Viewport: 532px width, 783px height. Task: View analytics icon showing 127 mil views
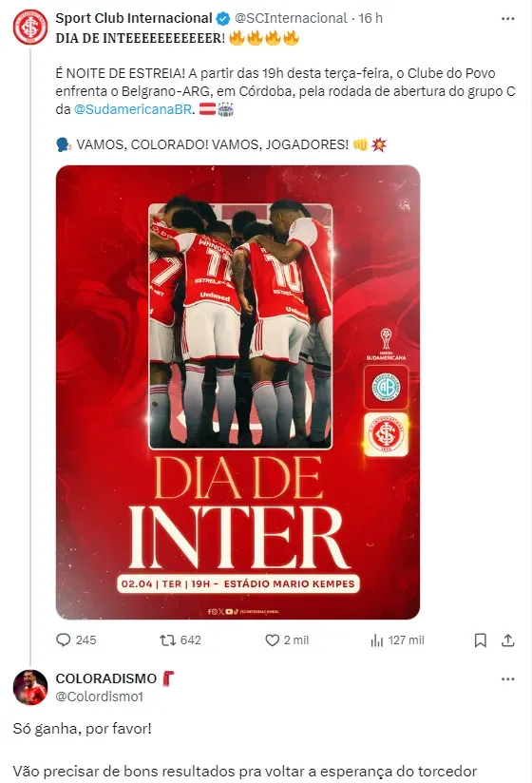377,640
